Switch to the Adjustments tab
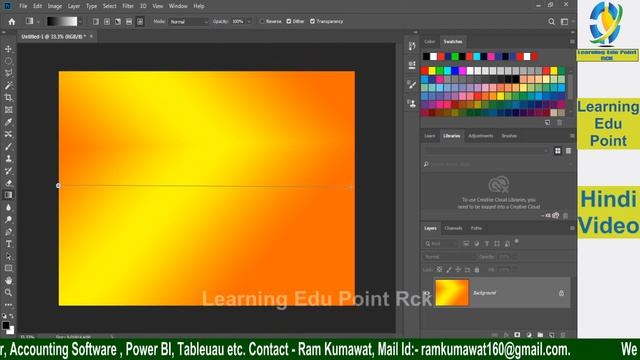Image resolution: width=640 pixels, height=360 pixels. point(480,136)
